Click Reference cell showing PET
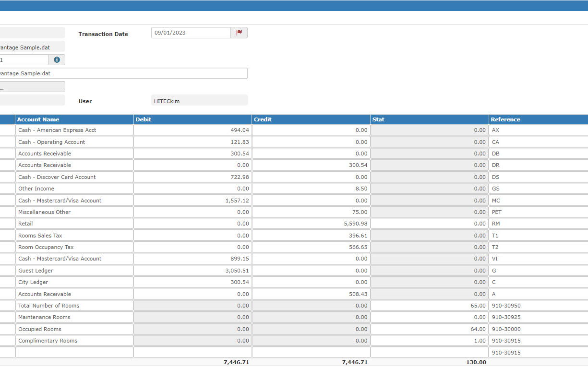This screenshot has width=588, height=367. click(x=538, y=212)
